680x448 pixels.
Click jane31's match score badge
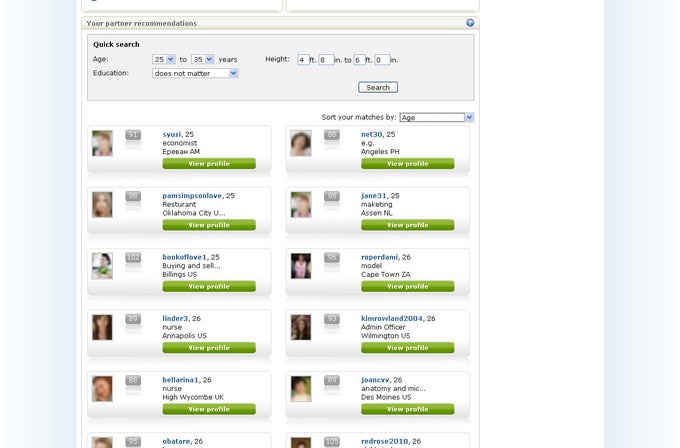click(x=332, y=196)
